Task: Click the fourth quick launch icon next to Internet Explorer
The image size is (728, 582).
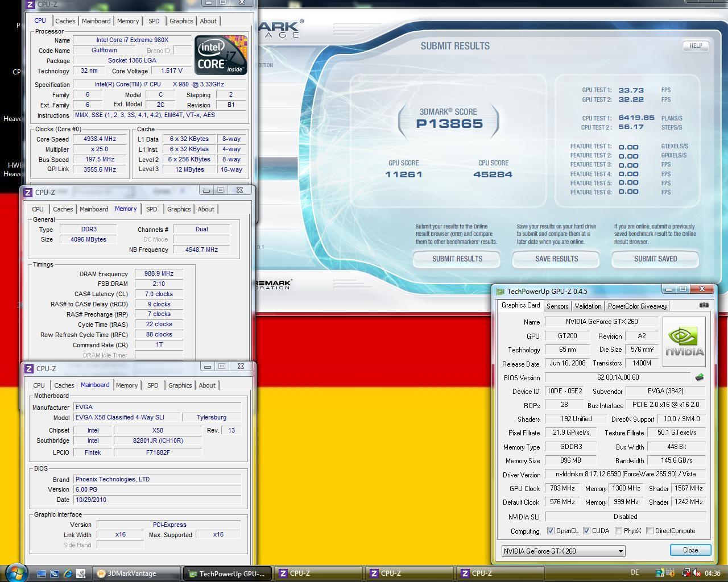Action: [81, 573]
